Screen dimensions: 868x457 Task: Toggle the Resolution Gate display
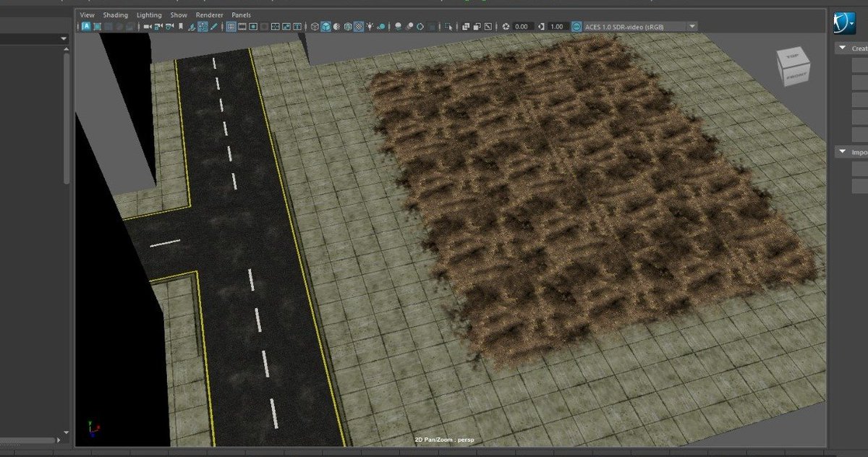[253, 26]
